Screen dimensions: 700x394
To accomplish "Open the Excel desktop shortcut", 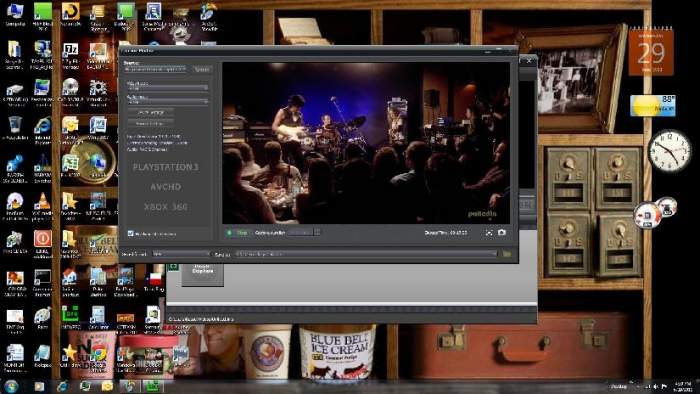I will [71, 166].
